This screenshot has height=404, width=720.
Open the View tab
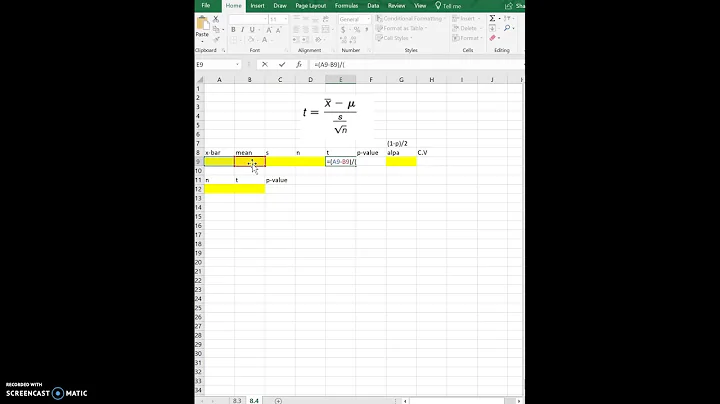[420, 6]
